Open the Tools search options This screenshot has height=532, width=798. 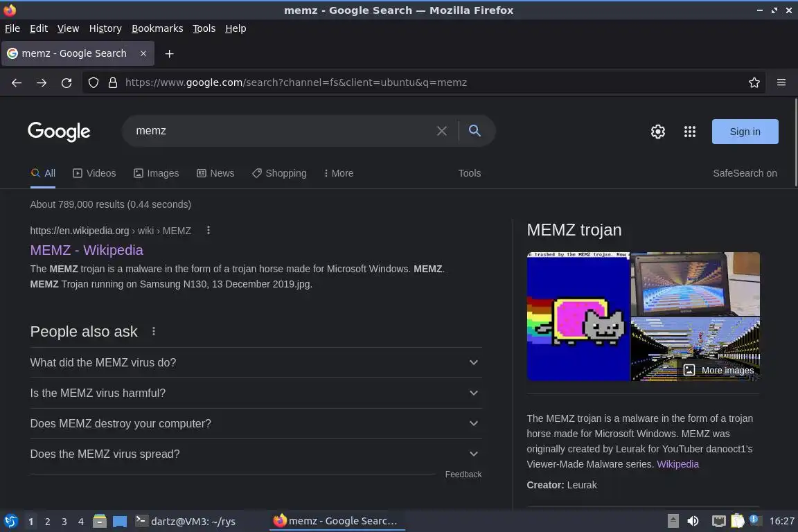[469, 173]
